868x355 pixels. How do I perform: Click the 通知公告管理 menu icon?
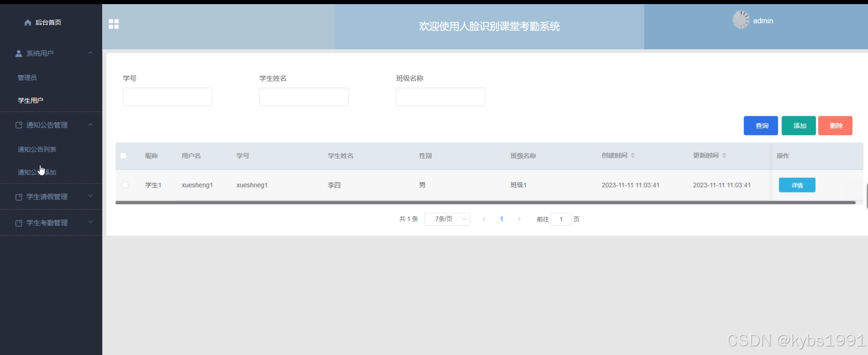19,125
